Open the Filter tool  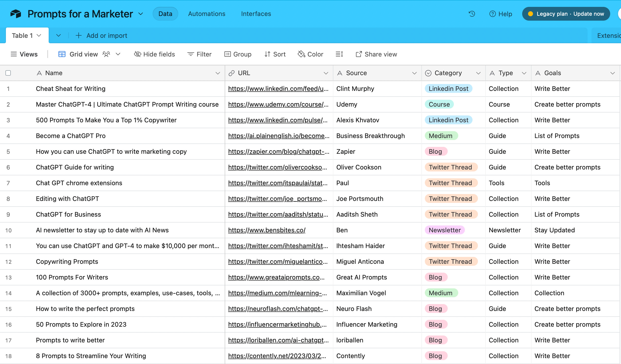pyautogui.click(x=199, y=54)
